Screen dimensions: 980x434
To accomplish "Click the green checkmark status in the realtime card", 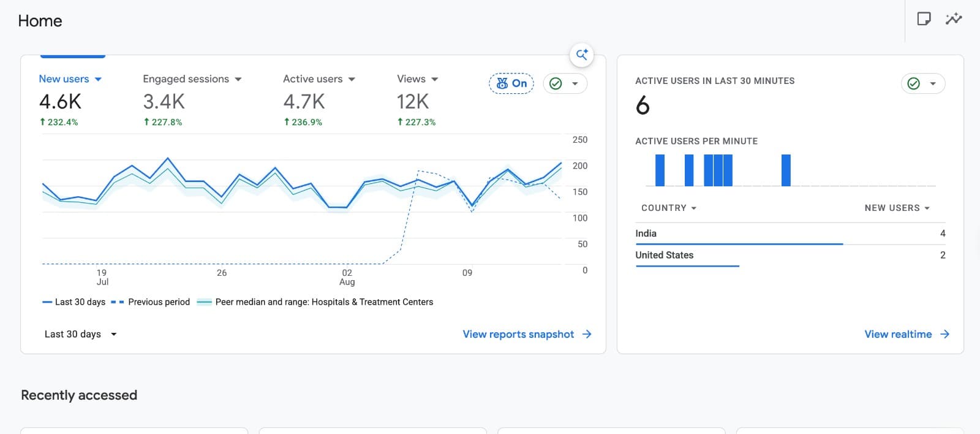I will point(913,83).
